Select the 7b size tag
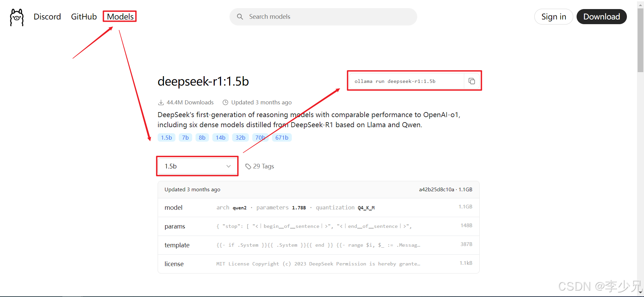 point(185,138)
